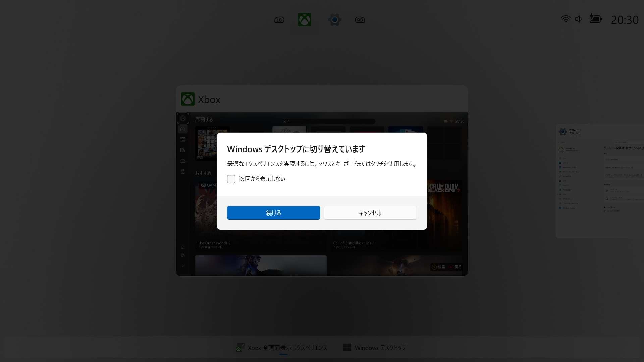
Task: Open the settings gear at the top of screen
Action: pyautogui.click(x=334, y=20)
